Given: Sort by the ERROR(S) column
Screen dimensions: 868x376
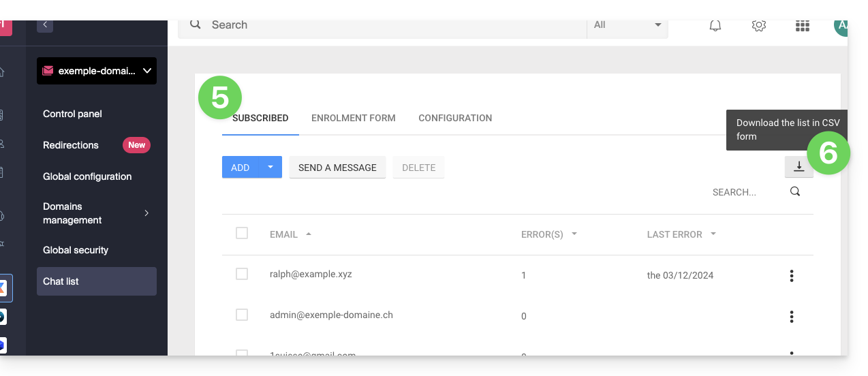Looking at the screenshot, I should click(549, 234).
